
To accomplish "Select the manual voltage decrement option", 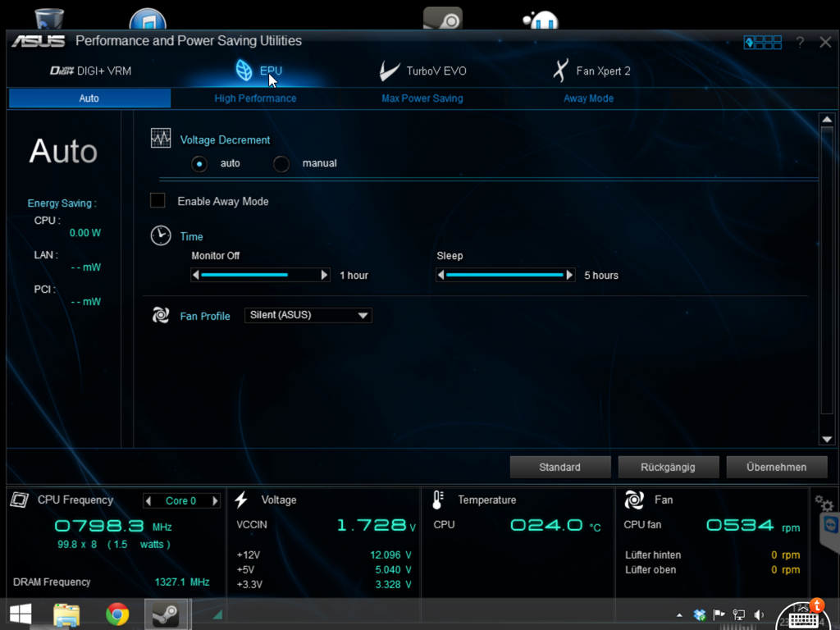I will pos(281,163).
